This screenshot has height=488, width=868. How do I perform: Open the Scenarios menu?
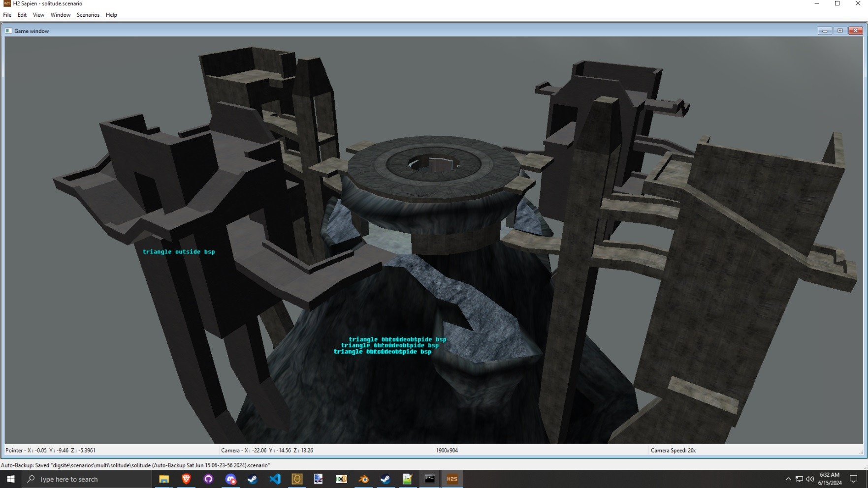pyautogui.click(x=88, y=15)
